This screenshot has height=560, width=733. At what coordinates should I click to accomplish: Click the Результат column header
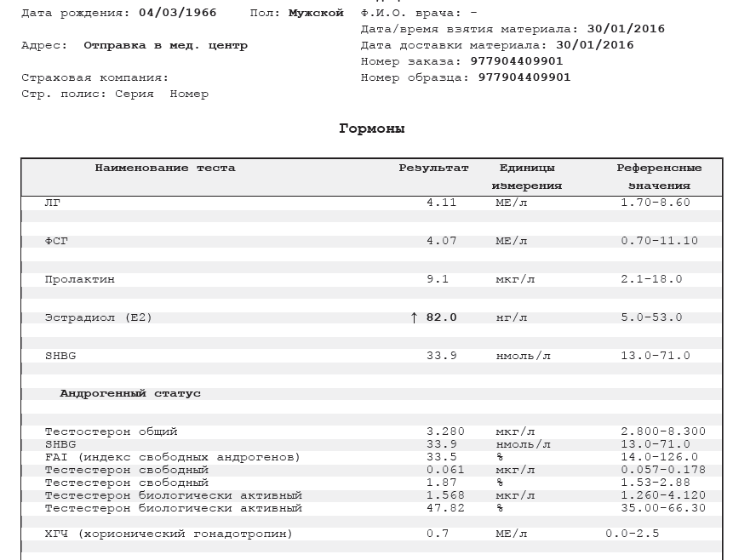point(433,168)
